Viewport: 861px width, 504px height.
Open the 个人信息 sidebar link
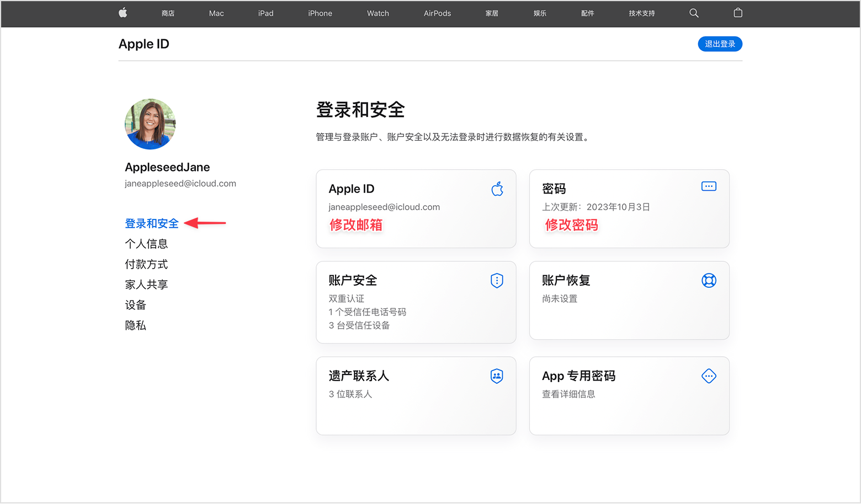coord(147,243)
